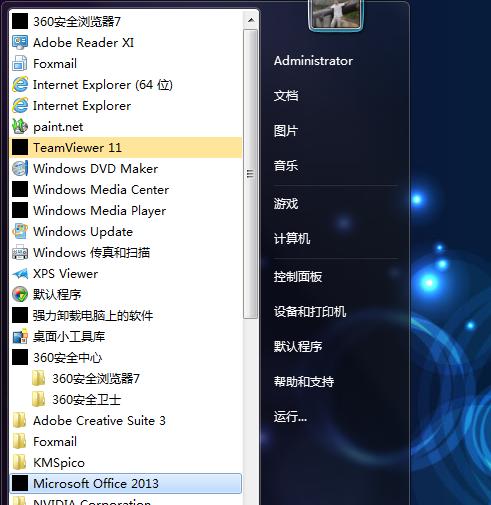Click the 360安全浏览器7 subfolder icon
This screenshot has height=505, width=491.
click(x=39, y=379)
